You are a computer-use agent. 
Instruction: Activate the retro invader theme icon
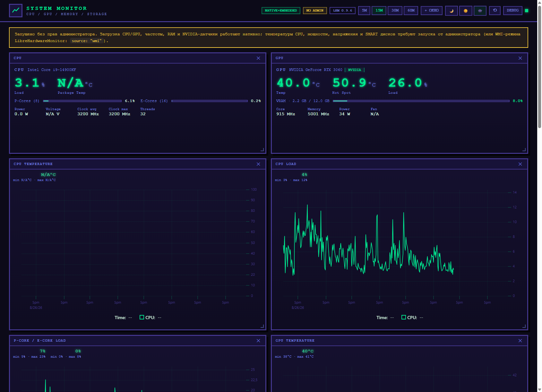(480, 11)
